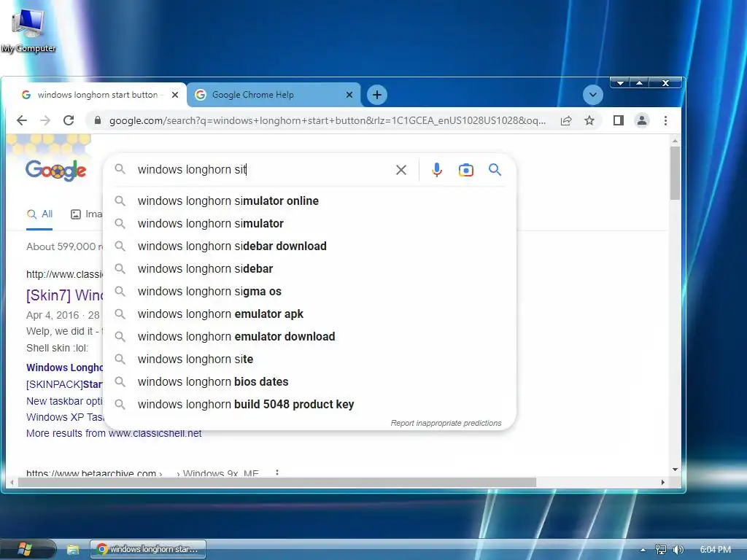Select the All results tab

pos(39,214)
